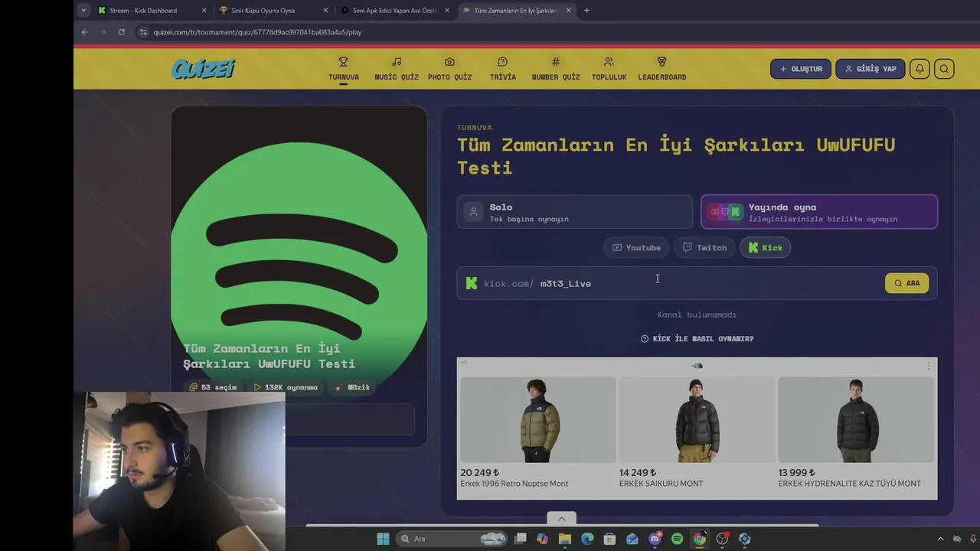The image size is (980, 551).
Task: Click the Oluştur create button
Action: tap(800, 69)
